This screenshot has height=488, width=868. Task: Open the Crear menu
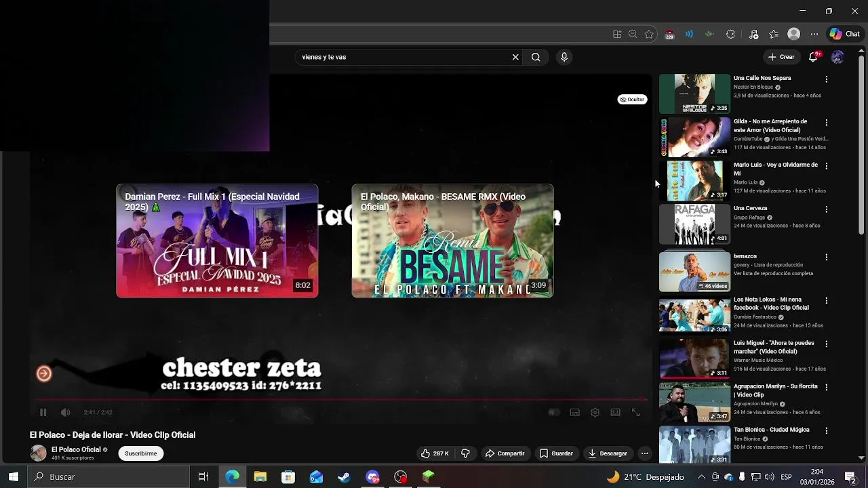point(781,57)
